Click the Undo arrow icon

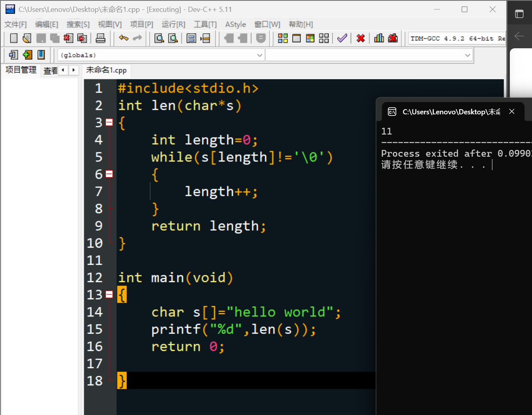pyautogui.click(x=123, y=38)
